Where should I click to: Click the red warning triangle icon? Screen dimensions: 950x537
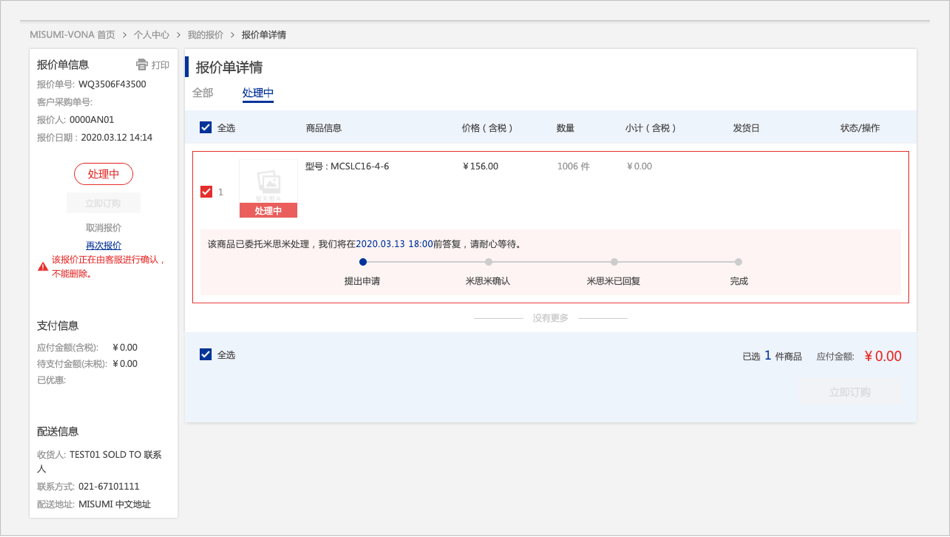43,267
